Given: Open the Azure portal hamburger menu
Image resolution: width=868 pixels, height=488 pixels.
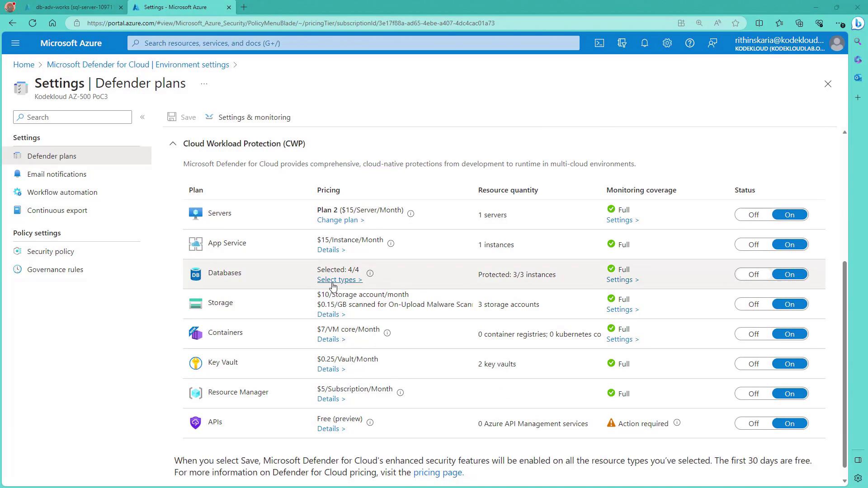Looking at the screenshot, I should pos(15,43).
